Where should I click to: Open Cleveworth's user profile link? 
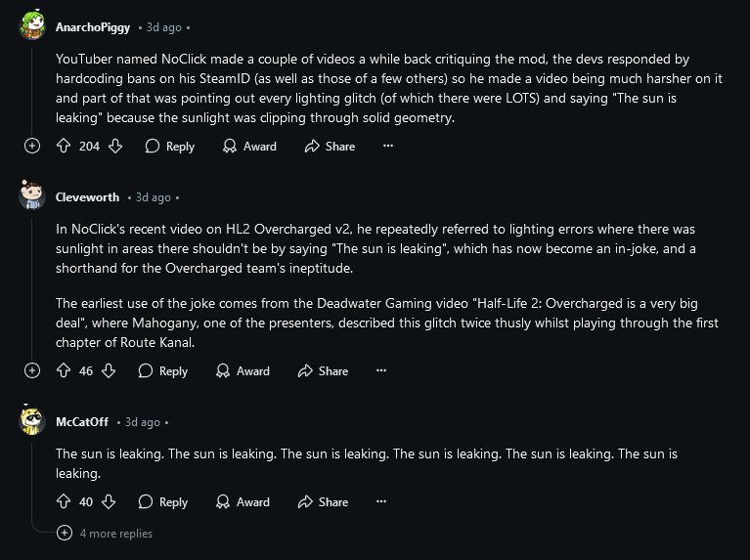tap(88, 197)
